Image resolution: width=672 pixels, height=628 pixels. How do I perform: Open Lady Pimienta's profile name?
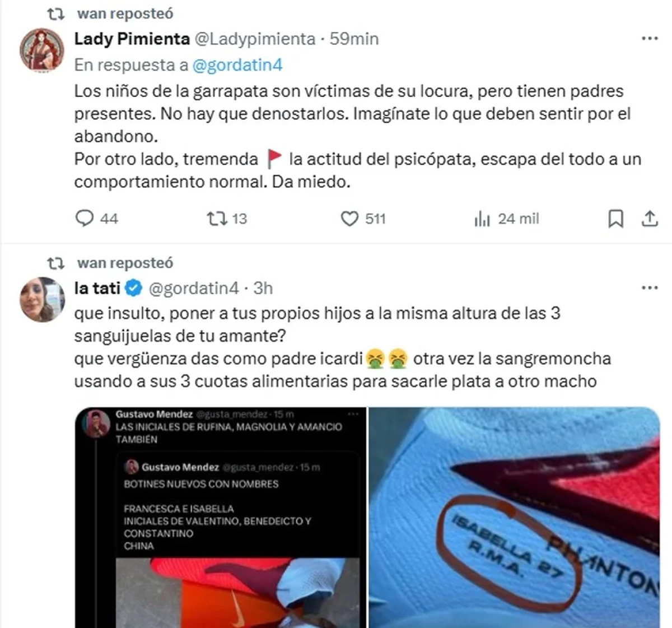pos(132,39)
